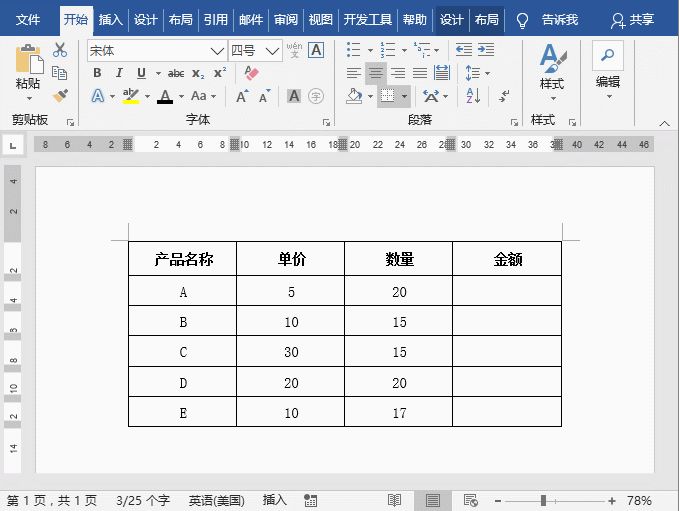This screenshot has width=679, height=511.
Task: Open font dialog launcher
Action: (327, 123)
